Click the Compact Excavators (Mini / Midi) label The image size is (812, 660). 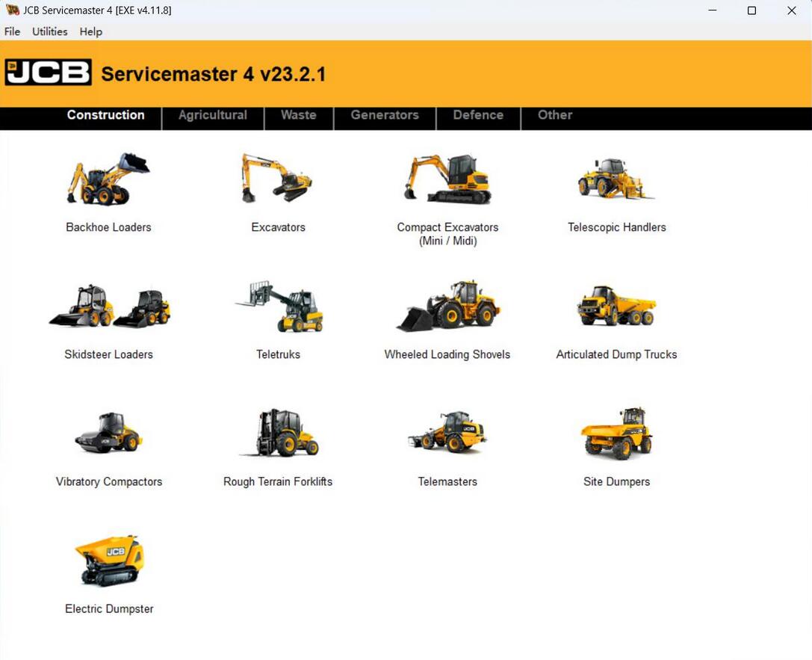(x=448, y=234)
